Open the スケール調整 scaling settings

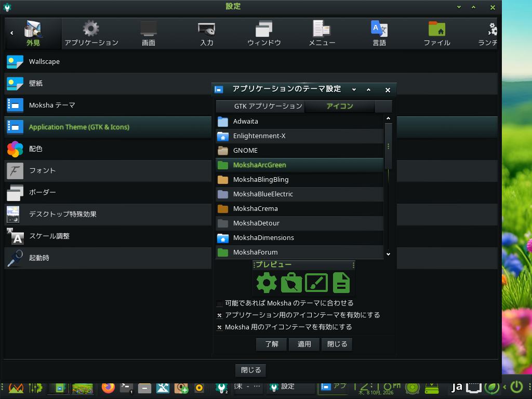(x=108, y=236)
